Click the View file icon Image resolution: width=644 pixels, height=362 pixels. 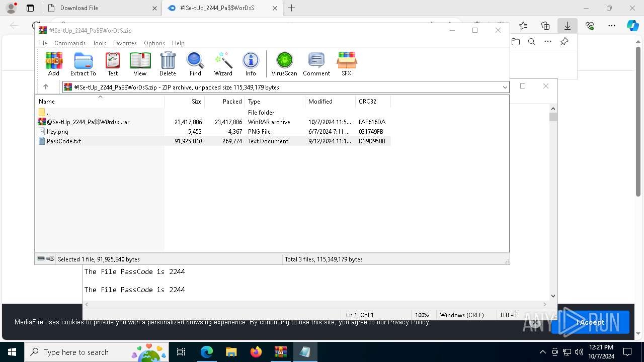[x=140, y=64]
